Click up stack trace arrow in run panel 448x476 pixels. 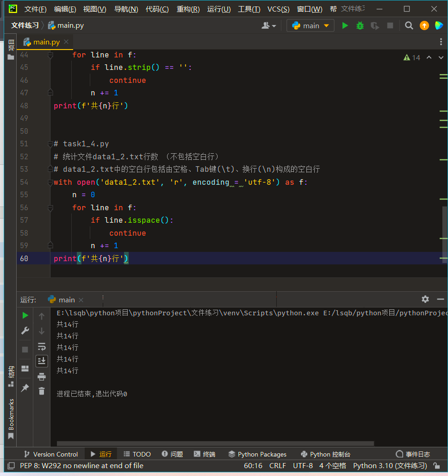[42, 316]
